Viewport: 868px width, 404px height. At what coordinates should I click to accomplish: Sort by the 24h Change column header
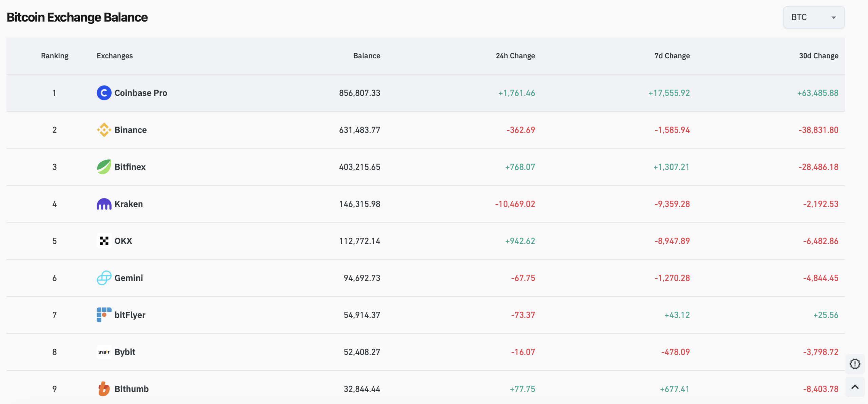[515, 56]
